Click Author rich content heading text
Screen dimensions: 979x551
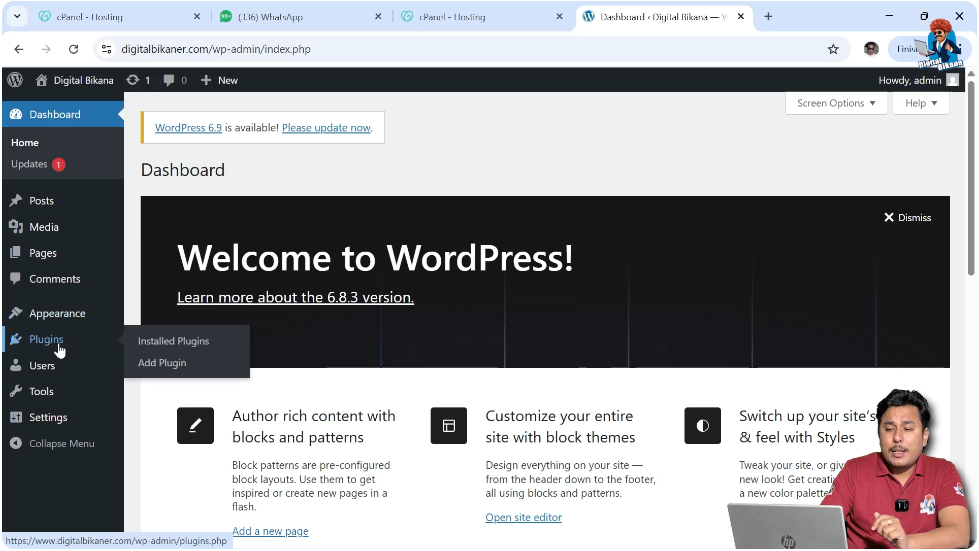(313, 426)
